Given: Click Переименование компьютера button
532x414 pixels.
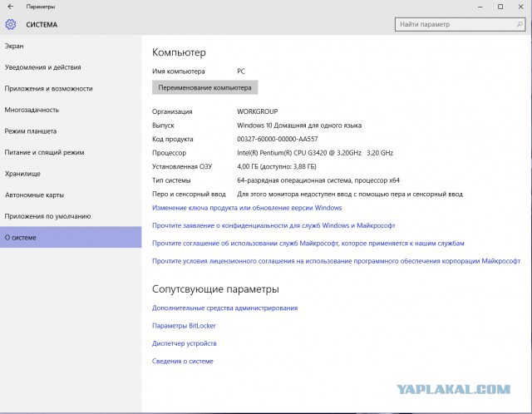Looking at the screenshot, I should [x=205, y=87].
